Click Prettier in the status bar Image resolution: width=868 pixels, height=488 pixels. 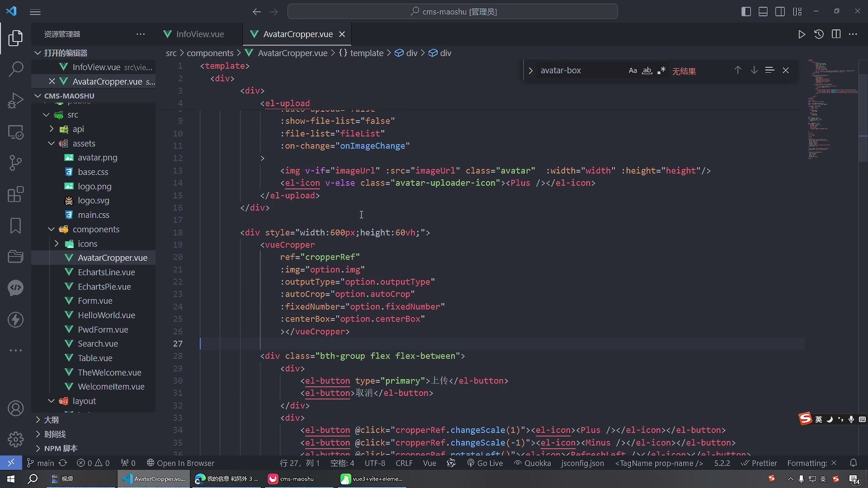(x=759, y=463)
